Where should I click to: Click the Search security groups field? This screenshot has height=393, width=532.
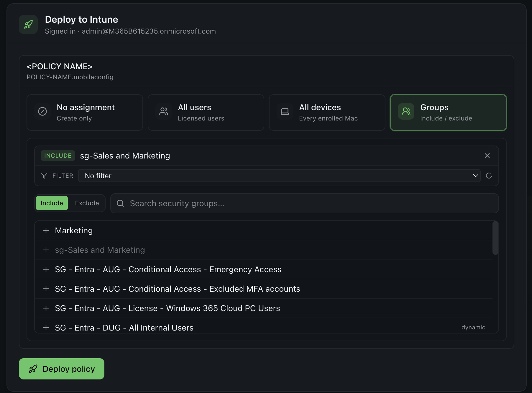(x=304, y=203)
